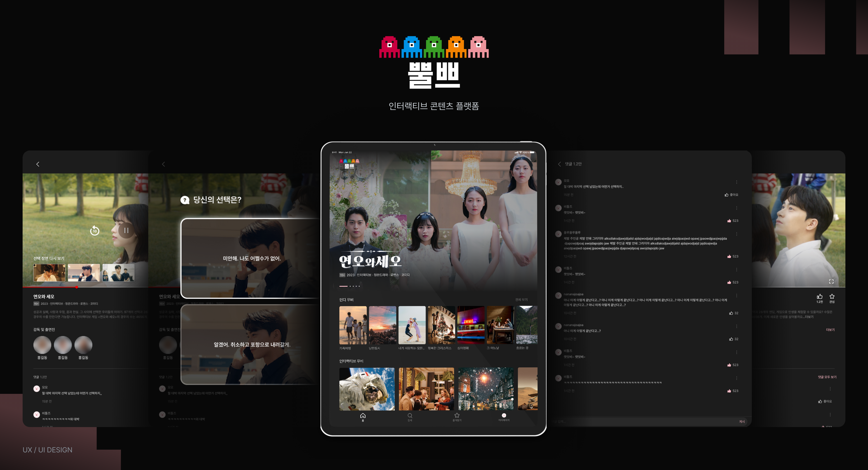Open the 검색 search tab
The width and height of the screenshot is (868, 470).
pos(410,417)
